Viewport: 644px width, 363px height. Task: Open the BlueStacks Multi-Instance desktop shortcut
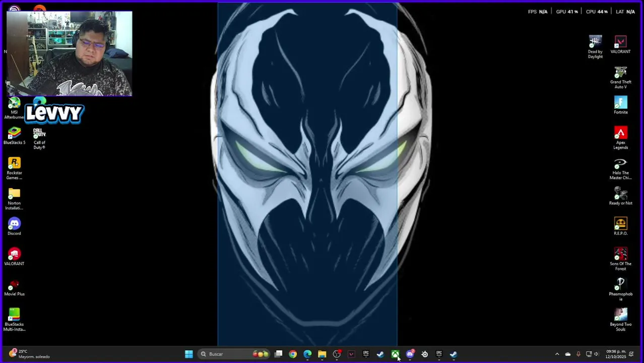(14, 320)
